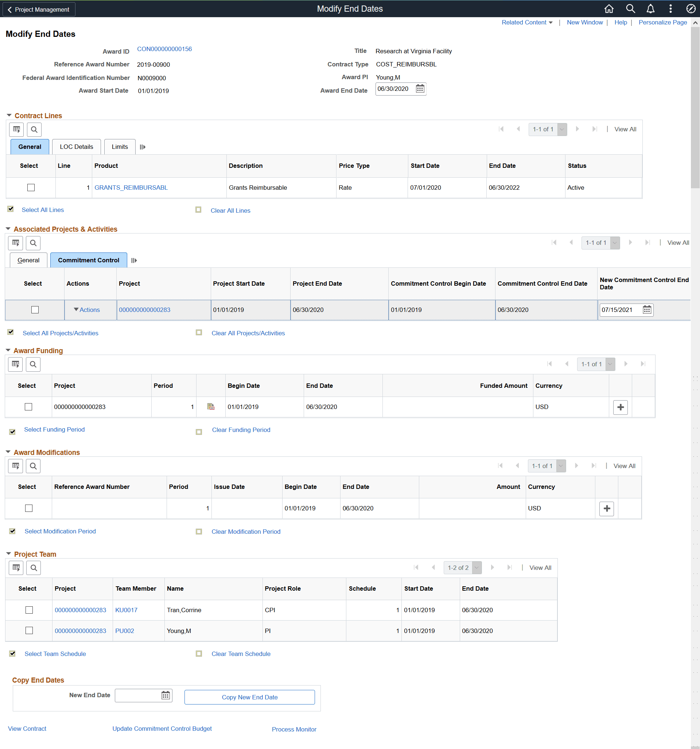
Task: Open the Actions dropdown in the Commitment Control row
Action: [x=87, y=310]
